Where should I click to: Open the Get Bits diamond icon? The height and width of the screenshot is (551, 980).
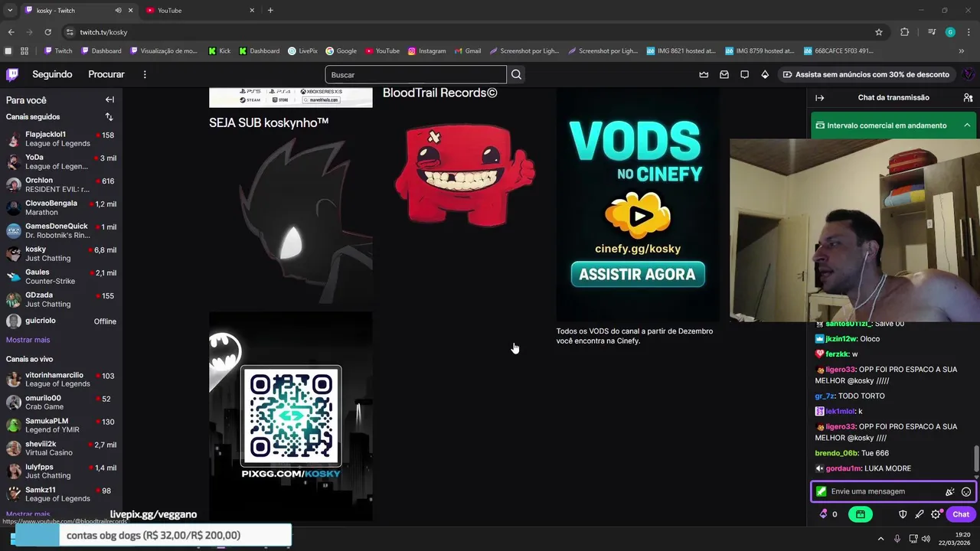(x=765, y=74)
